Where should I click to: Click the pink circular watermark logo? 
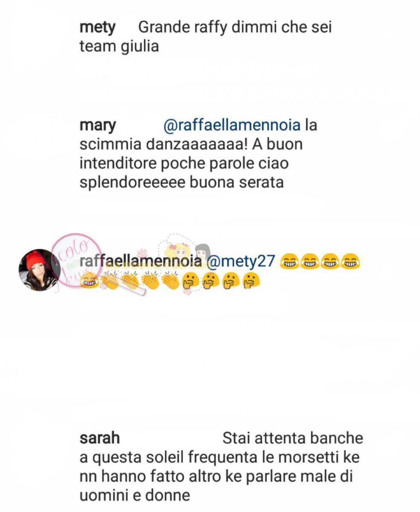76,260
